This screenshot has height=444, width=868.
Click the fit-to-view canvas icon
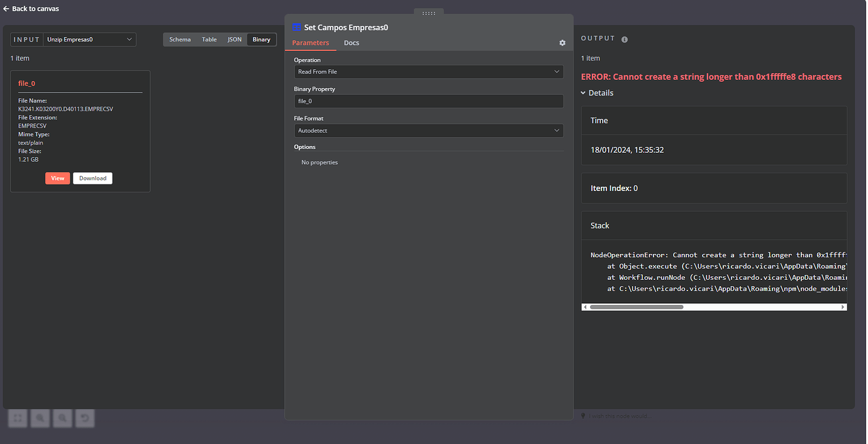point(18,418)
